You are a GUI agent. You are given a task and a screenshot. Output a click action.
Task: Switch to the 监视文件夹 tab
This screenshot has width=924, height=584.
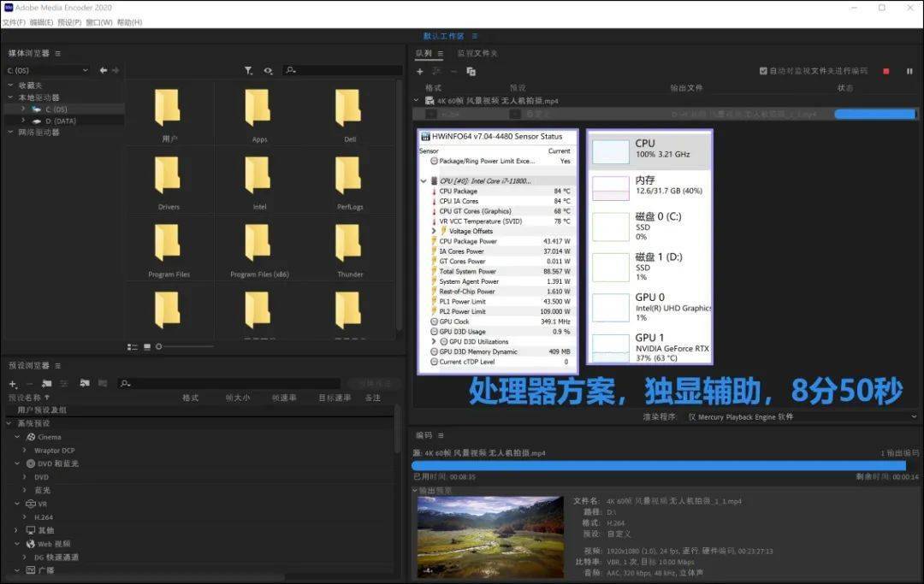click(477, 54)
